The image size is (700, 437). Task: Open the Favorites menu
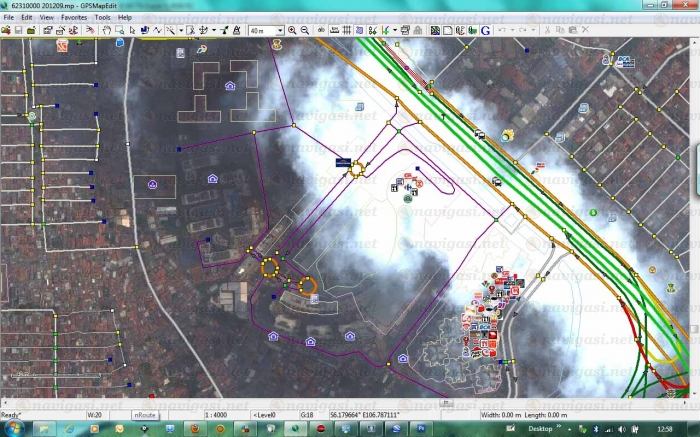point(73,17)
